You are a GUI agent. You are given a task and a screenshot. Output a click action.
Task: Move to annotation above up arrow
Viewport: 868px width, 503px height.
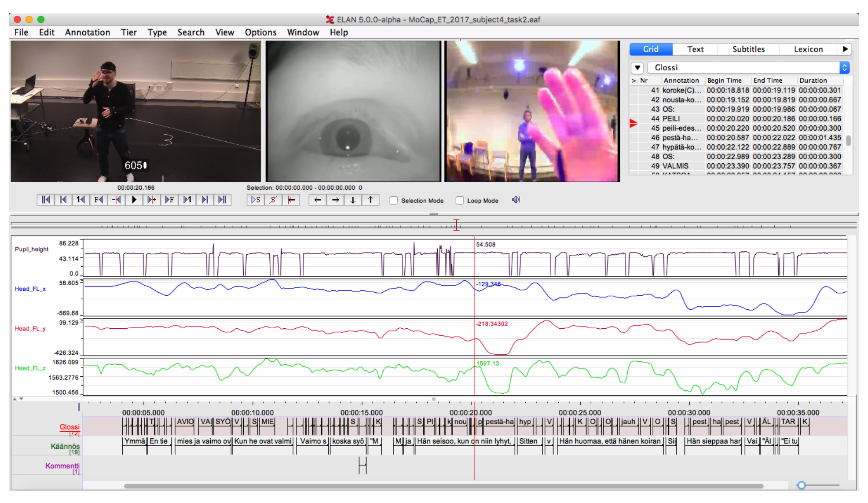click(370, 200)
